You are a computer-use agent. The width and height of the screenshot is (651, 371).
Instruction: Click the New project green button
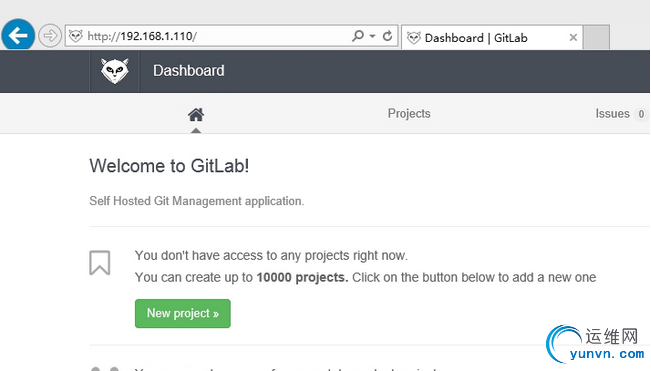point(183,313)
